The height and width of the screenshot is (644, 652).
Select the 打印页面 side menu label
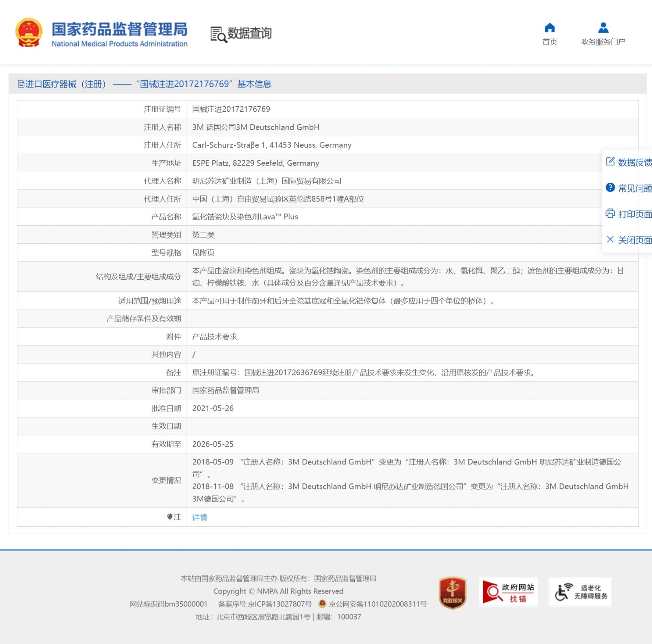pos(635,214)
